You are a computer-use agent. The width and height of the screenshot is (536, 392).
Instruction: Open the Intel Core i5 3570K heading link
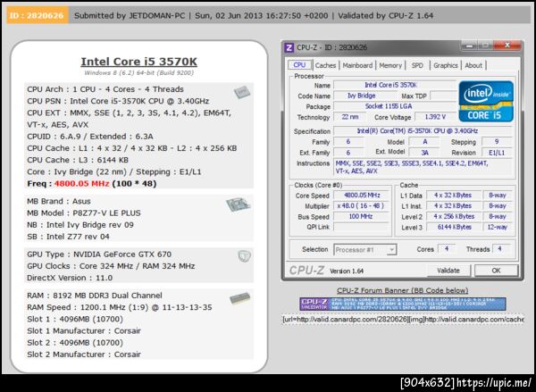(x=138, y=62)
